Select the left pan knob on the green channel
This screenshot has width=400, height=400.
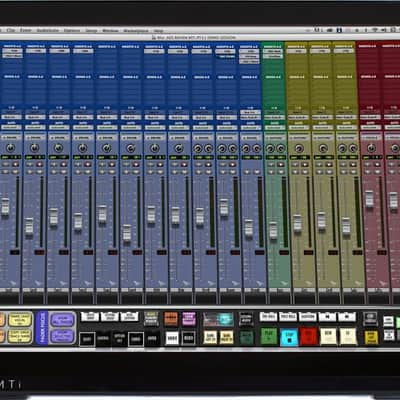[270, 148]
